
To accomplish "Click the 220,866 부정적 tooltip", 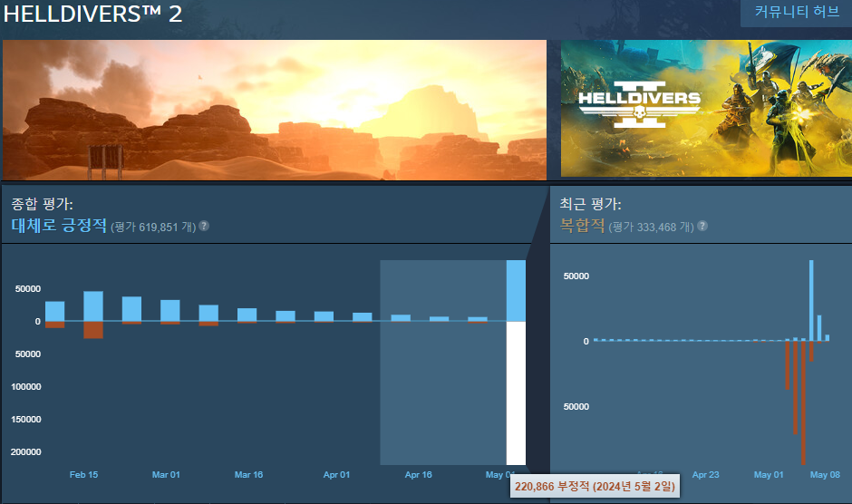I will pos(595,486).
